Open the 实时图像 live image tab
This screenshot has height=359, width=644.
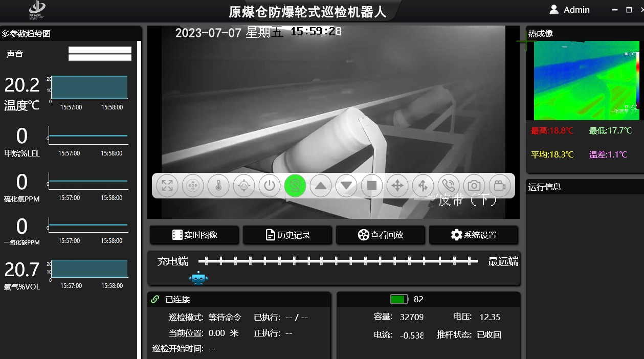[194, 235]
